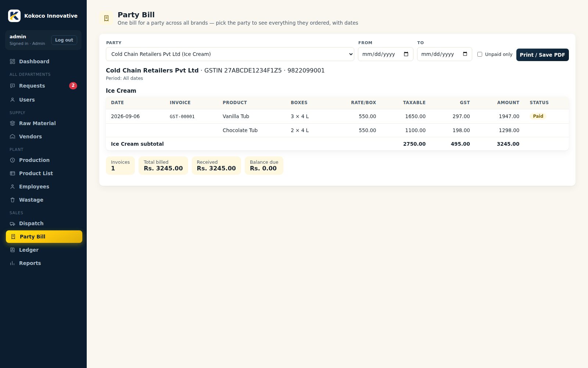This screenshot has width=588, height=368.
Task: Click the To date input field
Action: [444, 54]
